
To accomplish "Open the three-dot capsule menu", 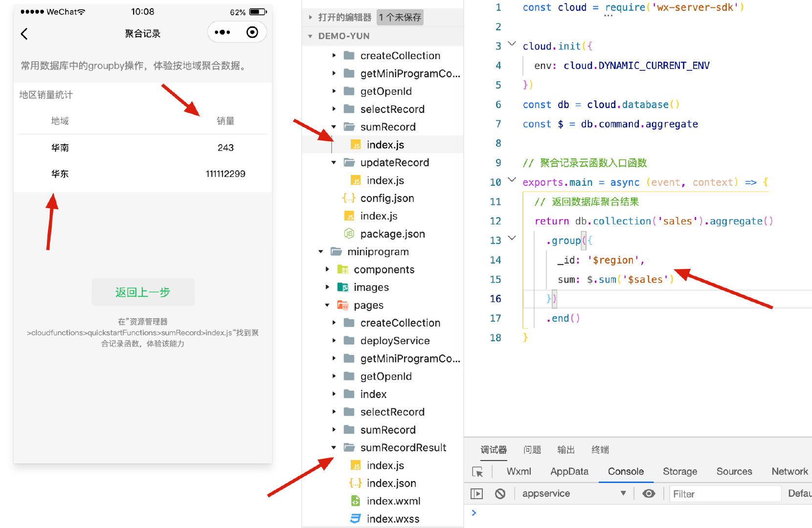I will tap(223, 32).
